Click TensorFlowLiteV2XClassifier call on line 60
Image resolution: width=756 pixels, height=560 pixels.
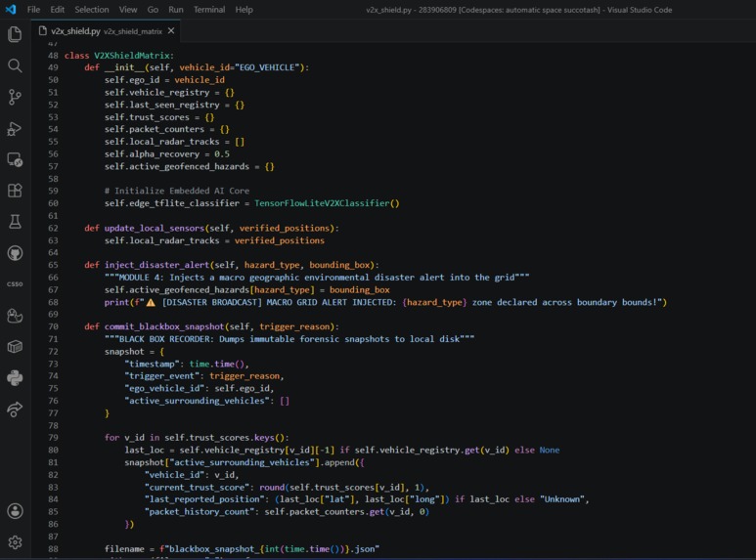(327, 203)
